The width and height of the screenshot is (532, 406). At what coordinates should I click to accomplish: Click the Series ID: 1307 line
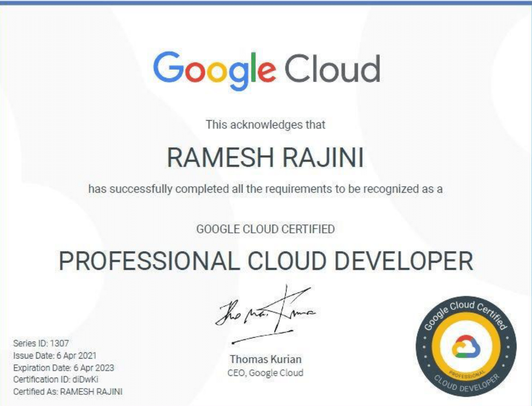(x=41, y=343)
